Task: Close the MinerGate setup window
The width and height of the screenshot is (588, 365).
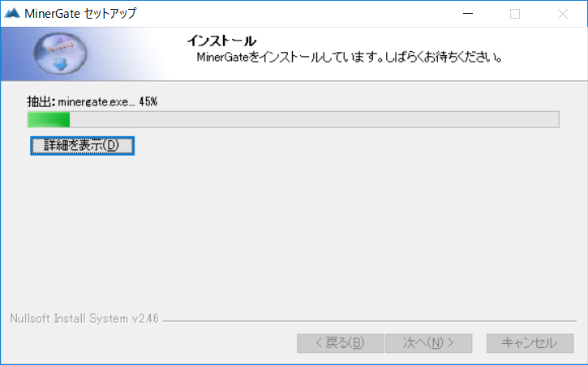Action: [x=563, y=14]
